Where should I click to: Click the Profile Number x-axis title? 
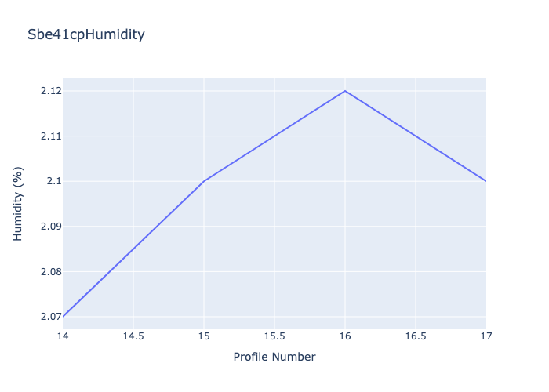(x=274, y=357)
